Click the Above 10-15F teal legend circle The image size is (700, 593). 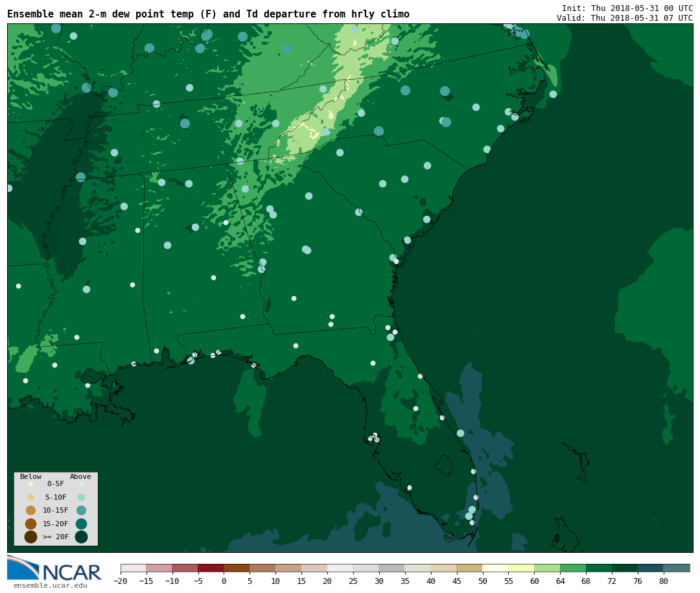click(x=81, y=511)
